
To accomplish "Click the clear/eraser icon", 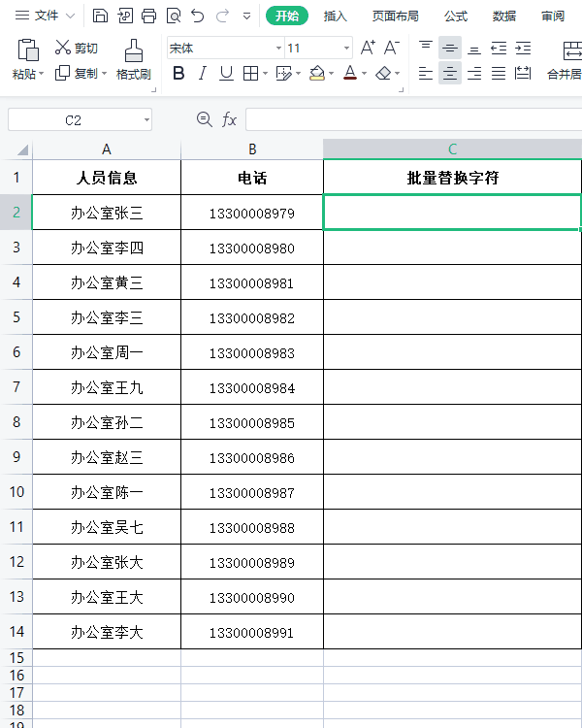I will point(383,73).
